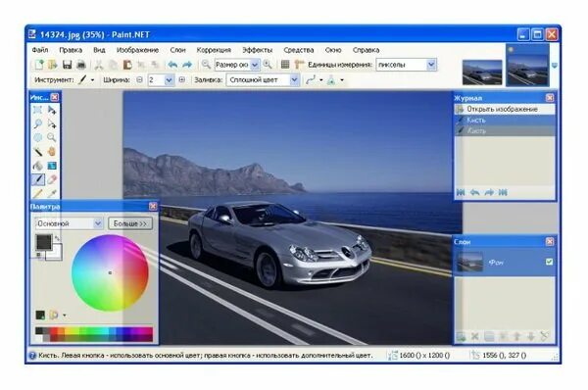Viewport: 588px width, 390px height.
Task: Open the Окно menu
Action: tap(333, 50)
